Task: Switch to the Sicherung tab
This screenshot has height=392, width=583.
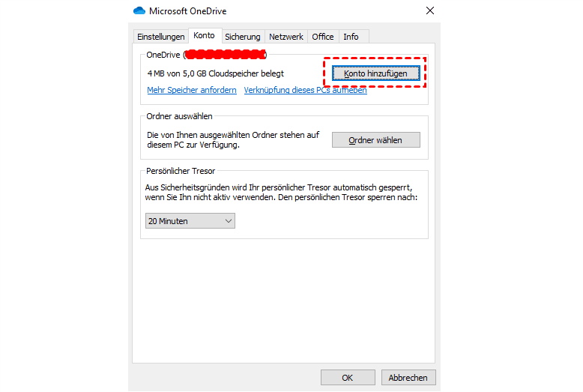Action: pos(243,37)
